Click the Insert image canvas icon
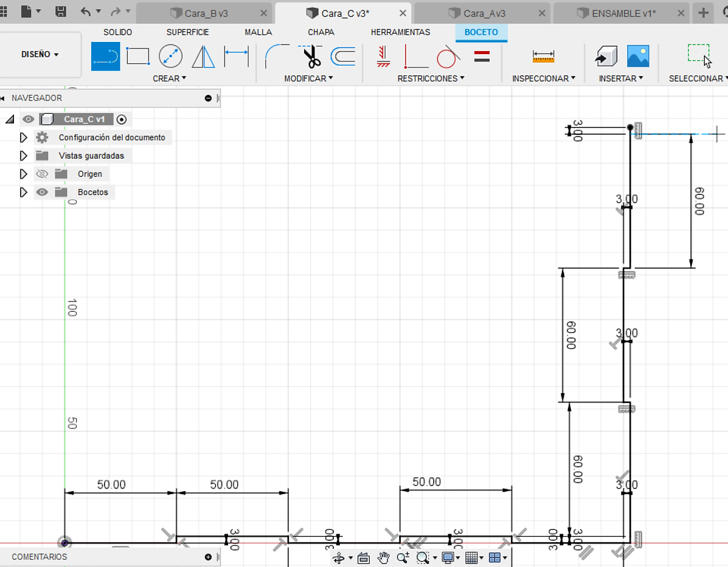 [638, 56]
